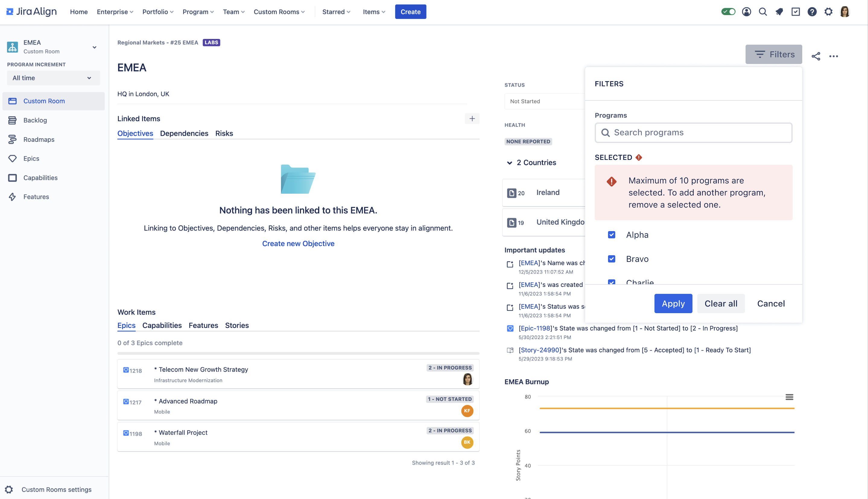Image resolution: width=868 pixels, height=499 pixels.
Task: Toggle the green switch in top bar
Action: pos(728,12)
